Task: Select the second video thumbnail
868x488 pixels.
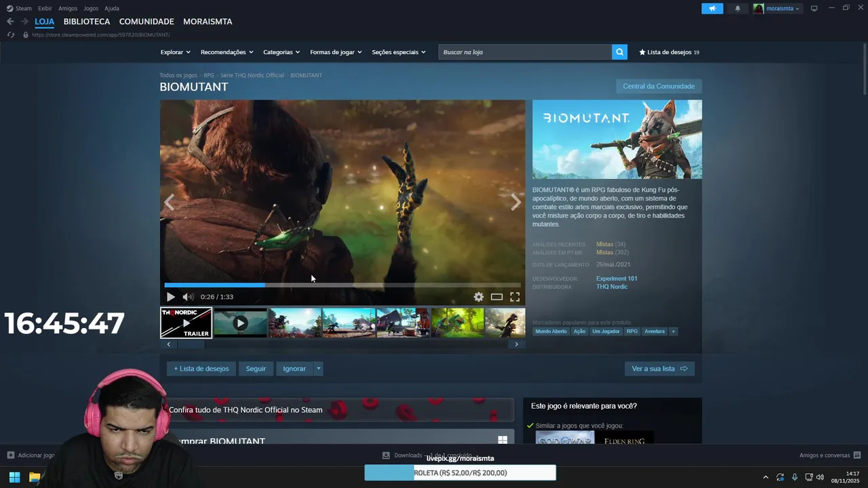Action: click(240, 323)
